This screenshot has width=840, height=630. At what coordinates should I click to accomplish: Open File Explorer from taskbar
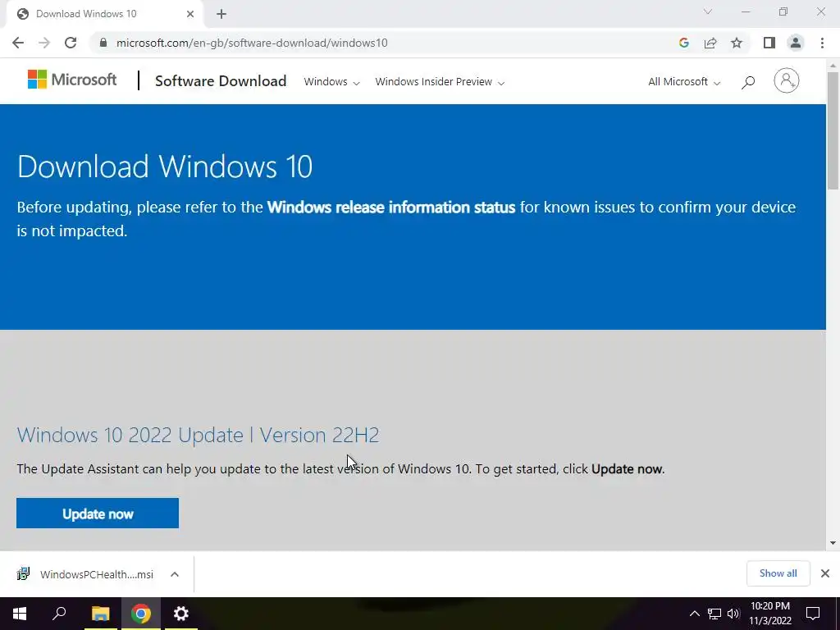[x=100, y=614]
